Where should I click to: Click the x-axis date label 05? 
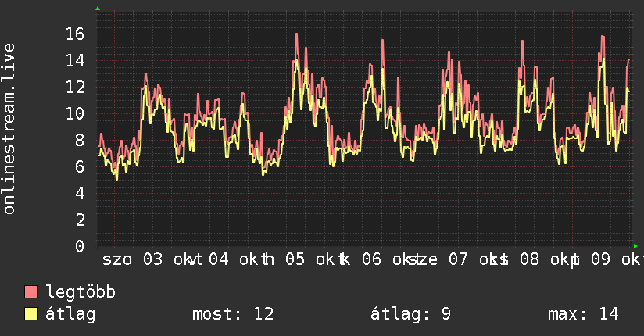pos(295,259)
